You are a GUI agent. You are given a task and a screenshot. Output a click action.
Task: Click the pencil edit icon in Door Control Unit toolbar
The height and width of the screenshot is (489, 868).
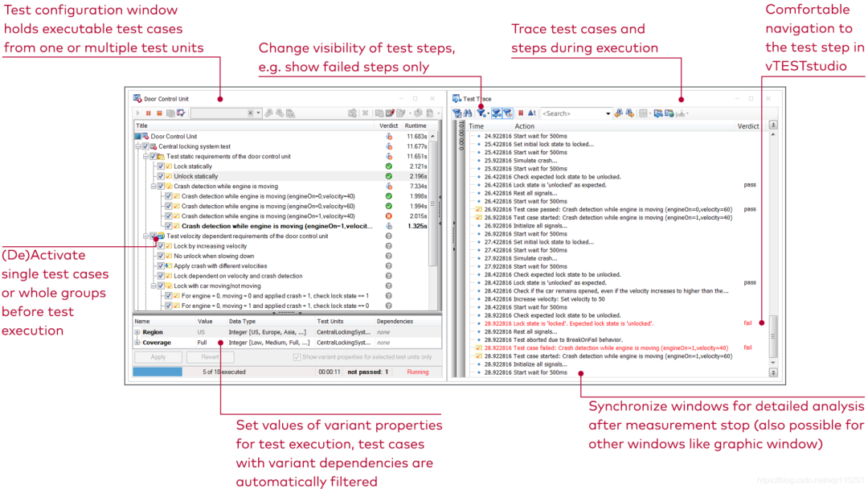(391, 113)
